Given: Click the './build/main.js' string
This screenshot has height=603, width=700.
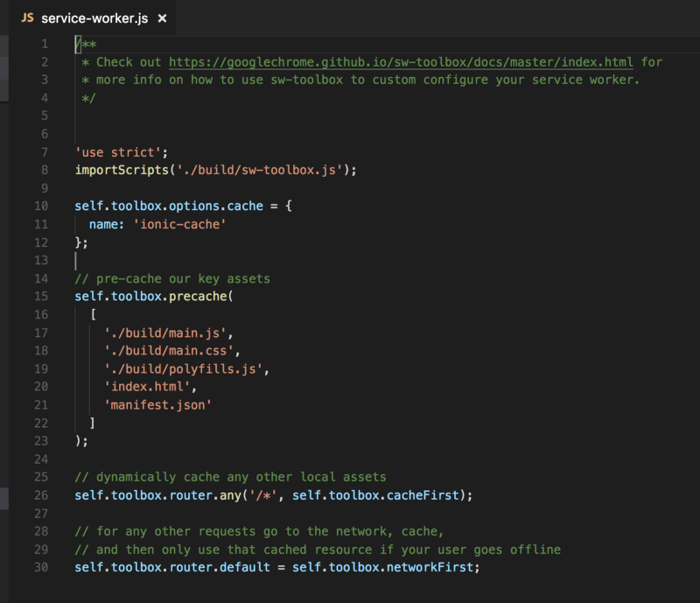Looking at the screenshot, I should pyautogui.click(x=164, y=333).
